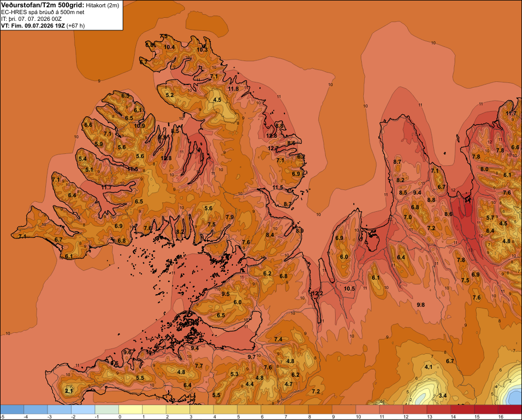Image resolution: width=522 pixels, height=420 pixels.
Task: Click the legend swatch between 9 and 10
Action: click(x=344, y=409)
